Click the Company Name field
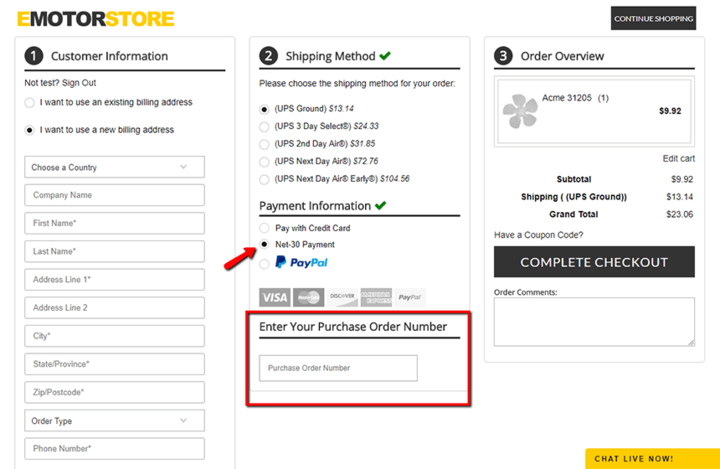The width and height of the screenshot is (720, 469). pyautogui.click(x=114, y=195)
